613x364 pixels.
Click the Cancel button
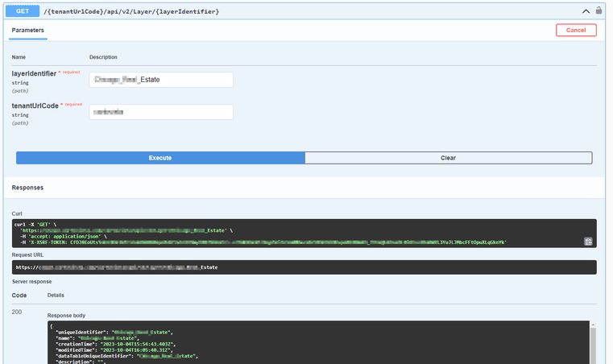(x=576, y=30)
